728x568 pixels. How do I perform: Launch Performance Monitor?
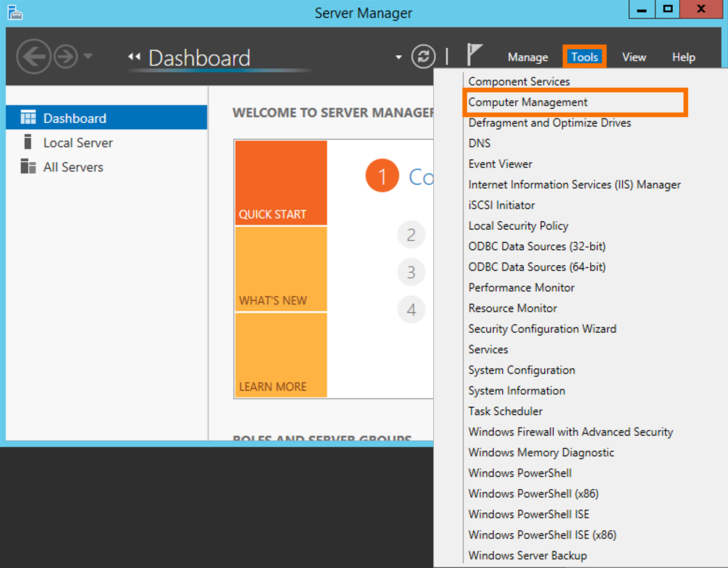click(521, 288)
